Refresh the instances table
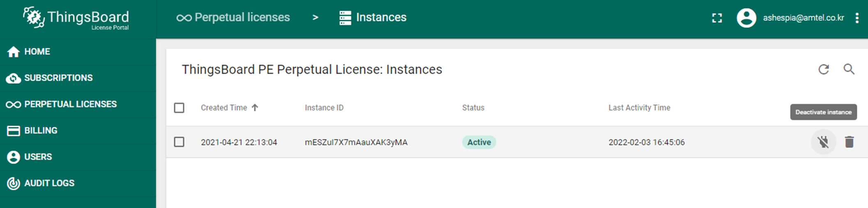This screenshot has height=208, width=868. [x=824, y=69]
